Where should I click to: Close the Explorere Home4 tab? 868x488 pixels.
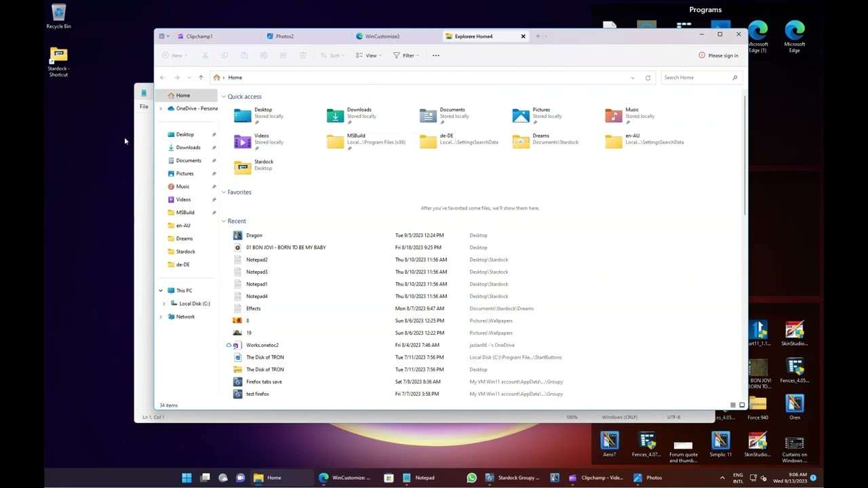523,36
